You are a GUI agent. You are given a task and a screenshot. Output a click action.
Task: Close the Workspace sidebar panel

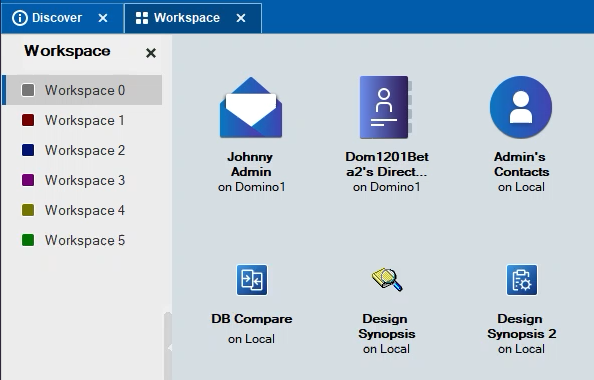click(x=151, y=53)
